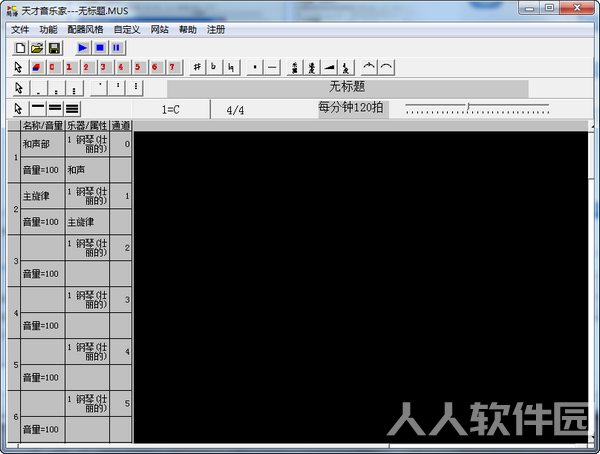Click track 2 主旋律 attribute cell
600x454 pixels.
tap(88, 222)
